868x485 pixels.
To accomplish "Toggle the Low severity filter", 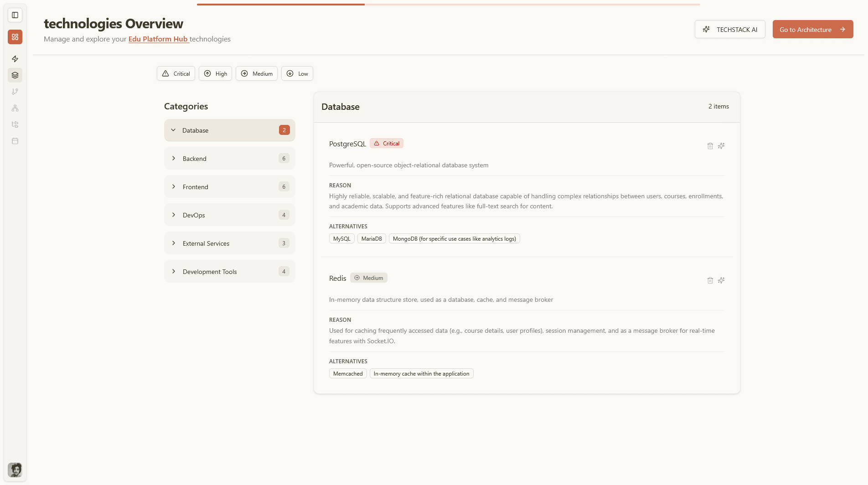I will click(x=297, y=73).
